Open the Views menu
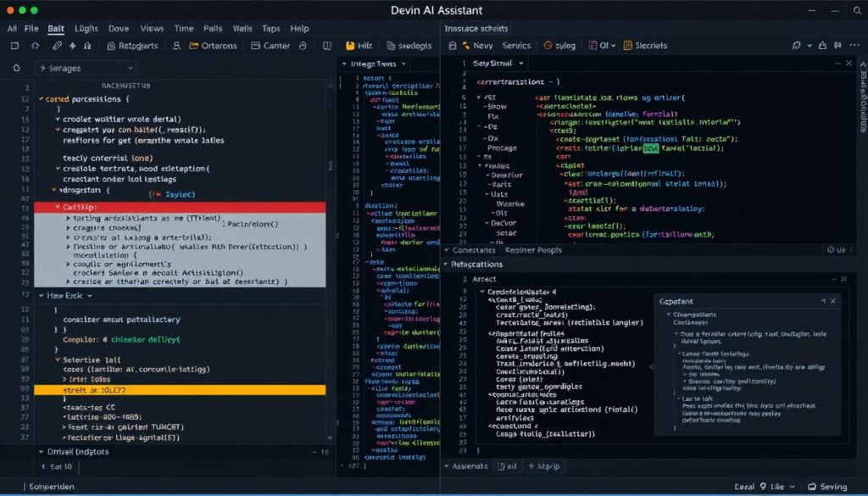Viewport: 868px width, 496px height. 152,28
